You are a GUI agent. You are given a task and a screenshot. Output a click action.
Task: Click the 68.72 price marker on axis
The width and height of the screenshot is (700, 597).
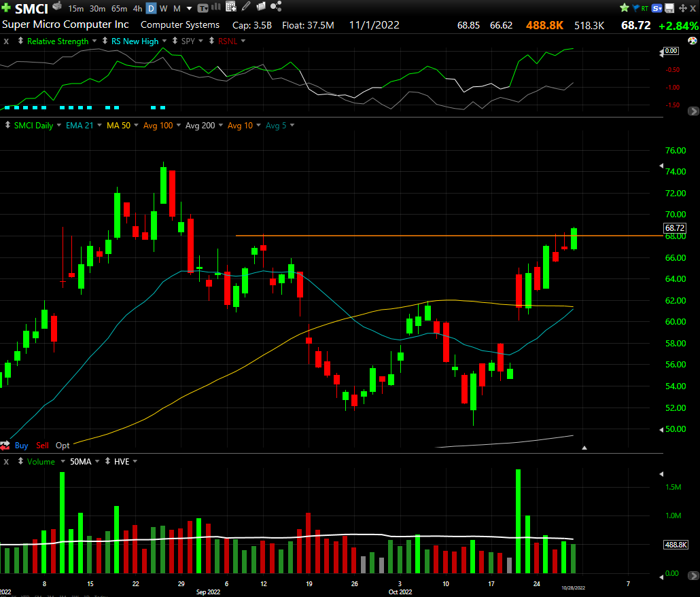pos(675,228)
